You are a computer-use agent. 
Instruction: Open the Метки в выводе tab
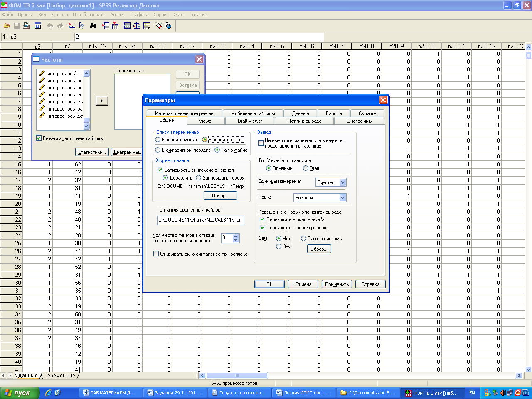tap(304, 121)
